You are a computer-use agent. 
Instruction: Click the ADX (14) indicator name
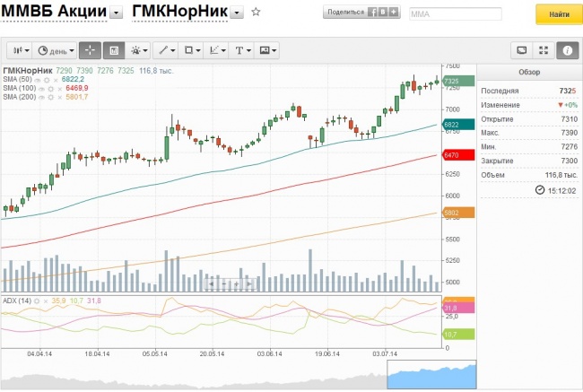(x=17, y=301)
